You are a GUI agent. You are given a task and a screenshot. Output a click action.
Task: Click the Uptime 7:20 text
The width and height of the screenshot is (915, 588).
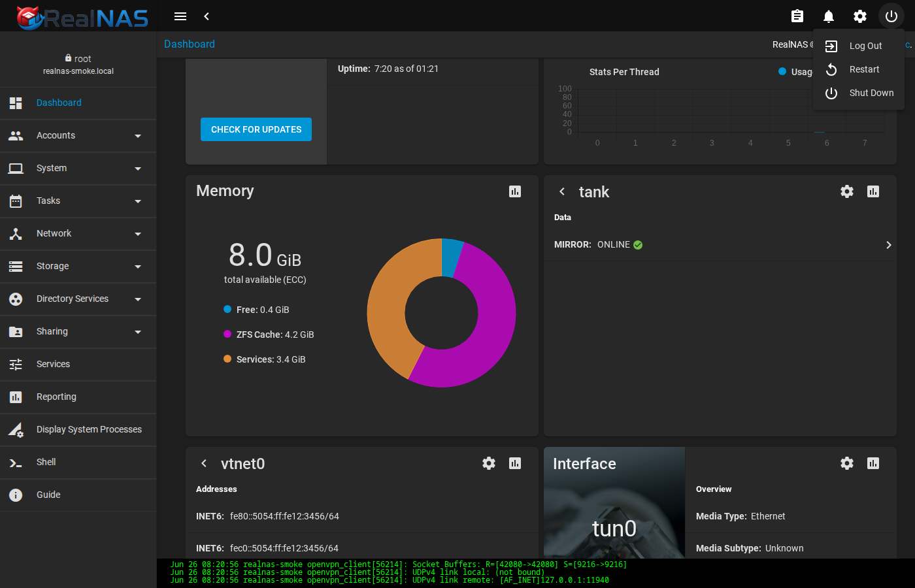click(388, 69)
